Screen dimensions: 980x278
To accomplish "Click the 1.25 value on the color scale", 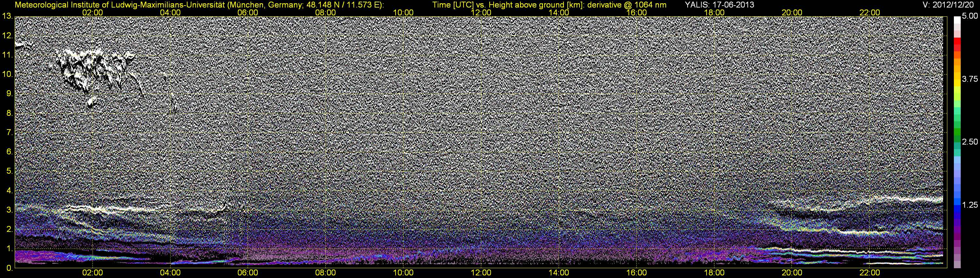I will 970,205.
